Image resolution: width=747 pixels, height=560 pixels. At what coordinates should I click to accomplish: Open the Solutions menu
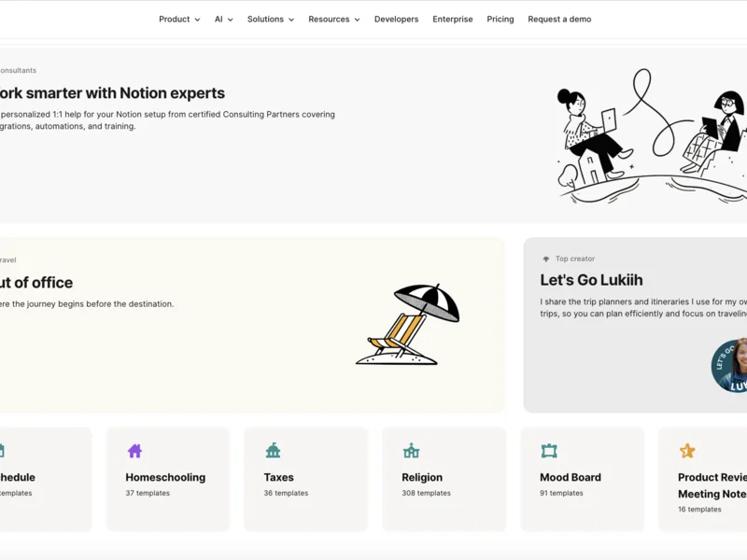(x=271, y=19)
